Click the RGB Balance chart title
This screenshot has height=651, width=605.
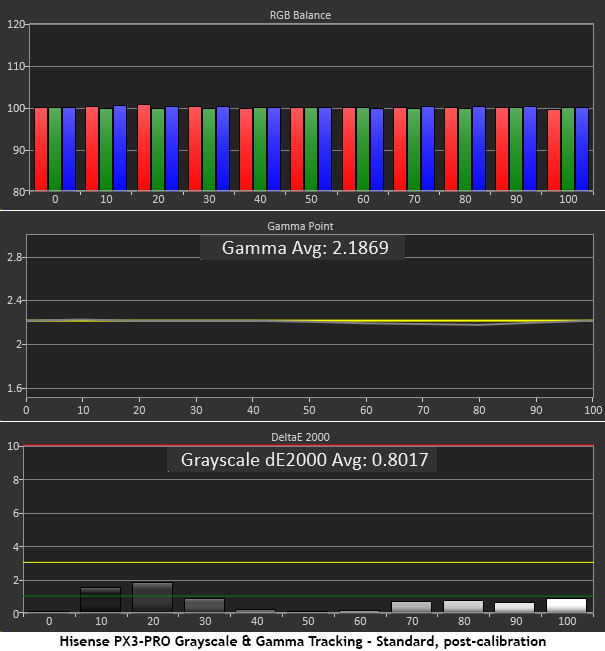pos(300,15)
